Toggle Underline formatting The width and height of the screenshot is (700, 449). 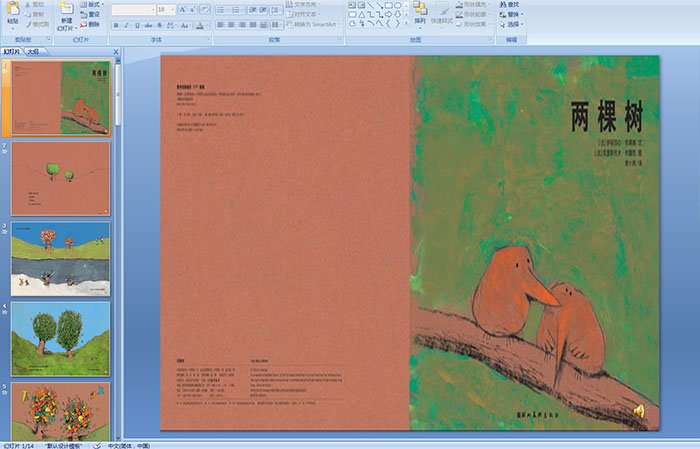pyautogui.click(x=137, y=25)
